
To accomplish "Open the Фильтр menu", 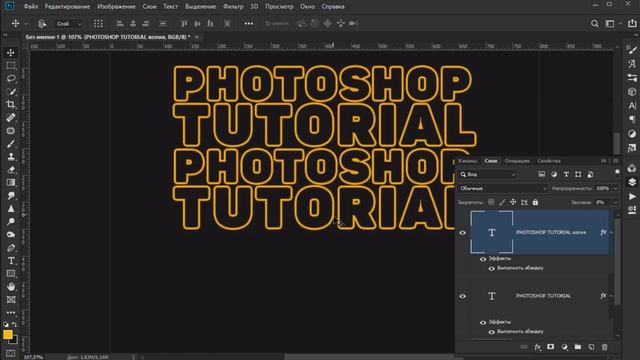I will coord(233,7).
